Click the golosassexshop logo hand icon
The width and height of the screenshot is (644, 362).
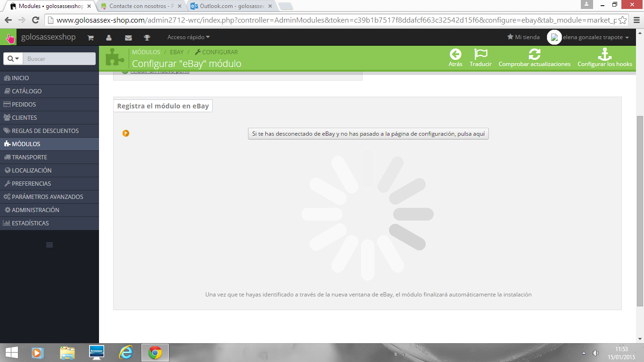9,38
